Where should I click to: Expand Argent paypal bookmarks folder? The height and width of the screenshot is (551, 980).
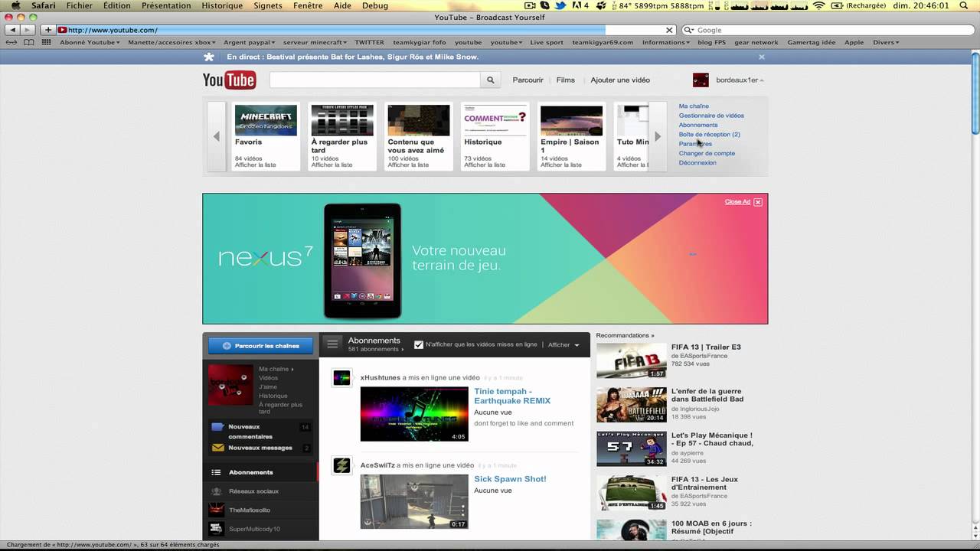pos(250,42)
